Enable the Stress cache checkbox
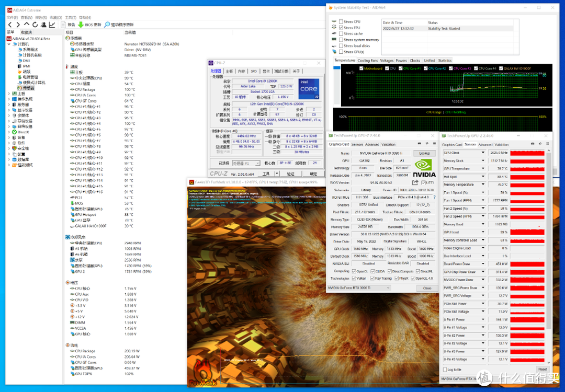 coord(341,34)
